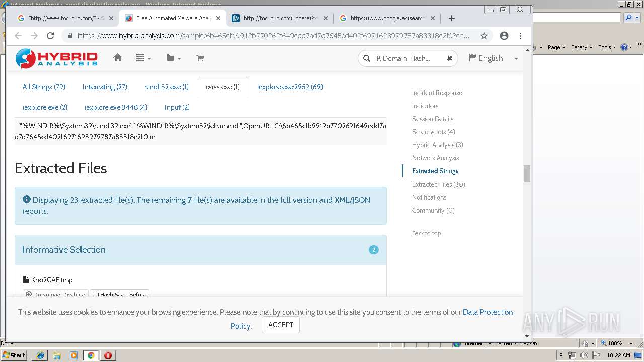Close the Free Automated Malware Analysis tab
Viewport: 644px width, 362px height.
(x=218, y=18)
